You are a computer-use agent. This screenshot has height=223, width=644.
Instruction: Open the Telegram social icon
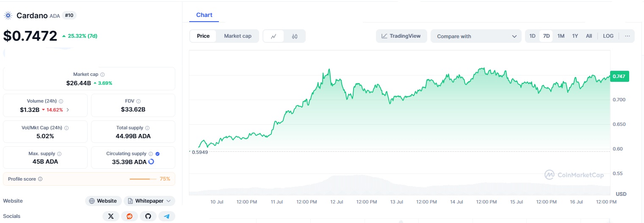pos(167,216)
